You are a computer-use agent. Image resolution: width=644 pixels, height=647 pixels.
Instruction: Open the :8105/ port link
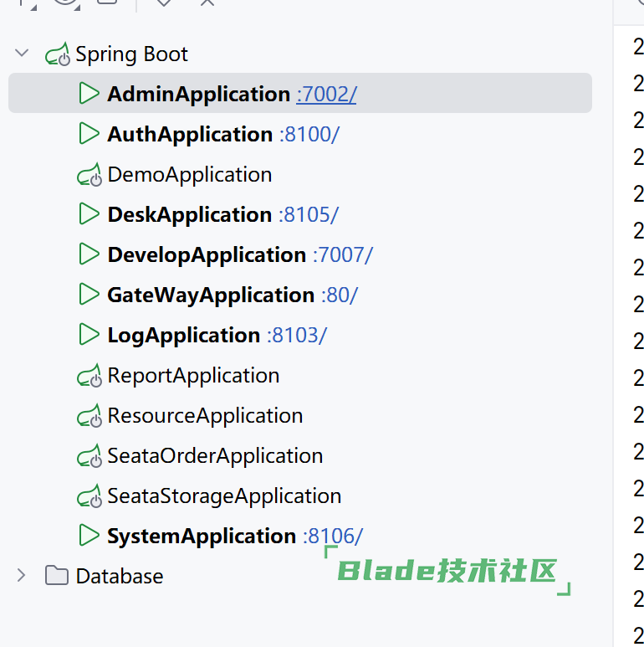coord(308,214)
